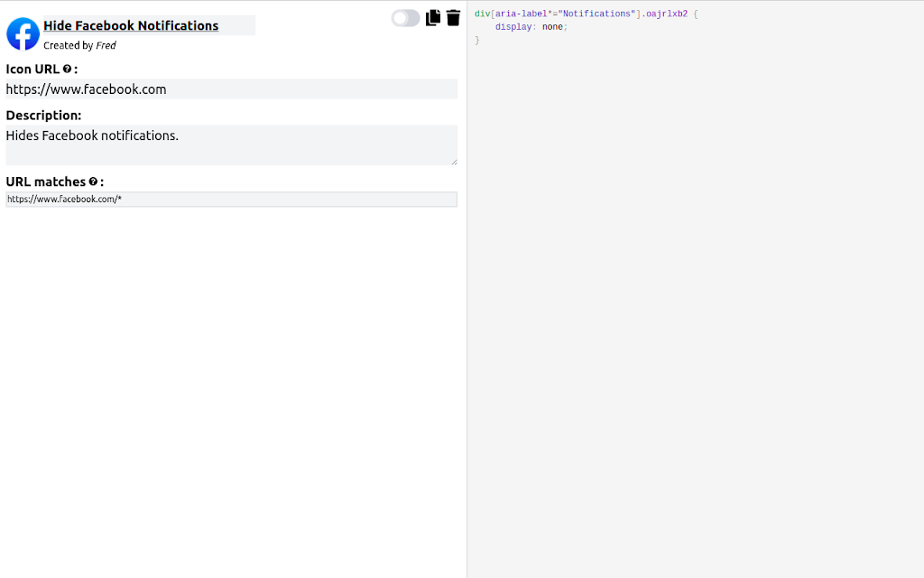Viewport: 924px width, 578px height.
Task: Edit the Hide Facebook Notifications title
Action: pyautogui.click(x=149, y=25)
